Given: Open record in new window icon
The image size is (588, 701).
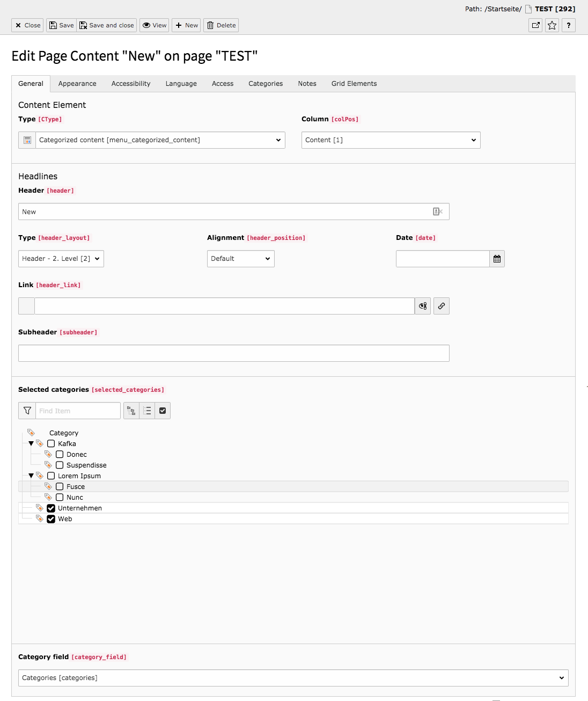Looking at the screenshot, I should click(535, 25).
